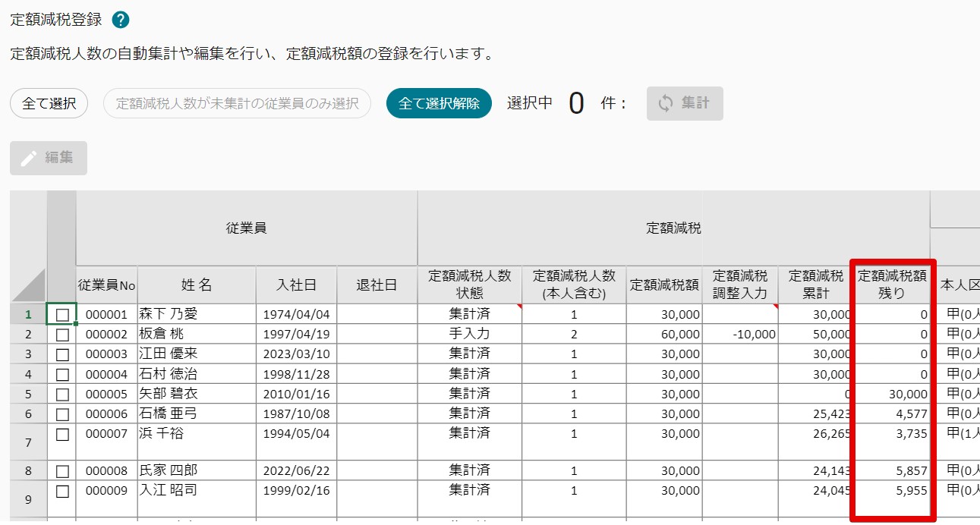Select row number 1 header
This screenshot has width=980, height=525.
coord(29,314)
